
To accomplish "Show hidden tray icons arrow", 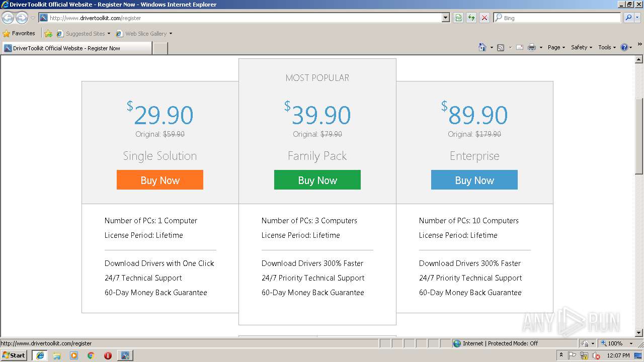I will [x=561, y=355].
